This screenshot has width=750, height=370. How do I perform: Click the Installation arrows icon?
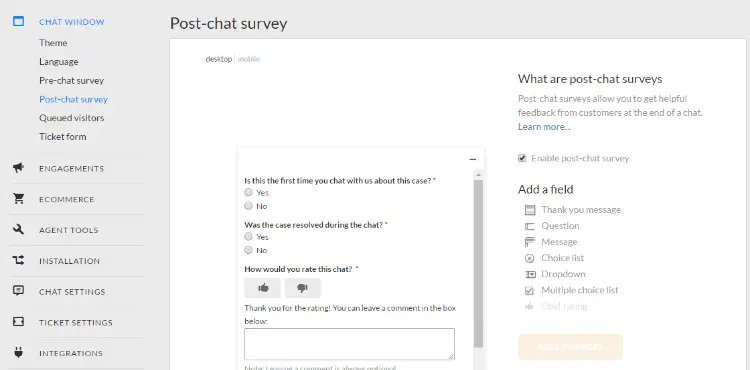coord(18,261)
